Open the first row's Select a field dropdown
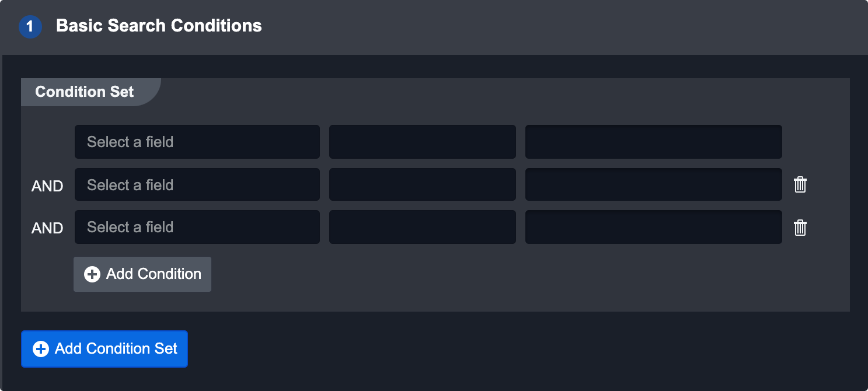 197,142
